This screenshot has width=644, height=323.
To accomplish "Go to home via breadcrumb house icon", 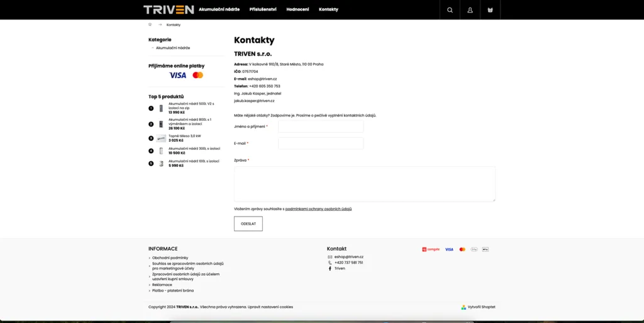I will pos(150,25).
